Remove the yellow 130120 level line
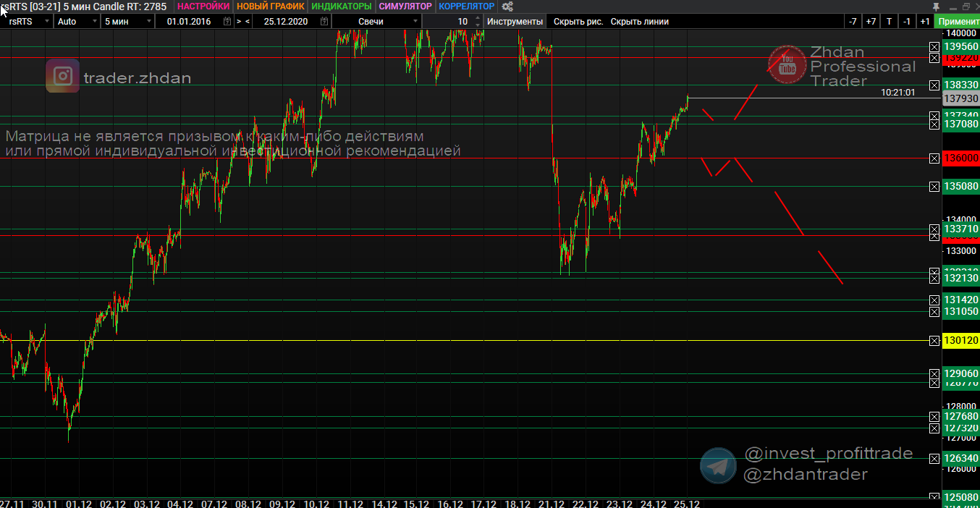 pos(934,340)
